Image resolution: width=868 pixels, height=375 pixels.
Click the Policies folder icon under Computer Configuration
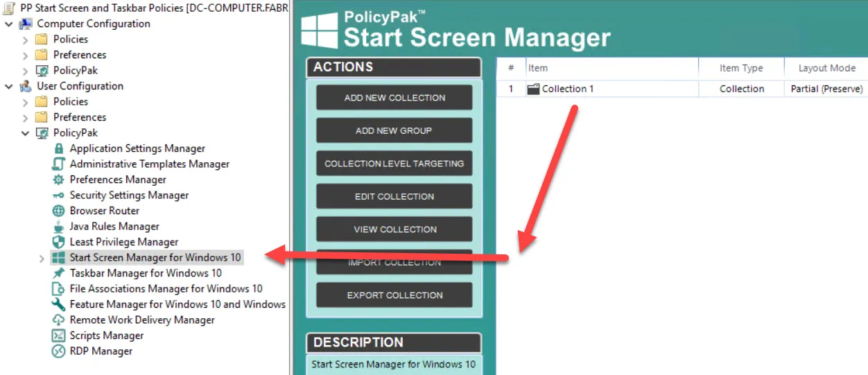click(42, 40)
